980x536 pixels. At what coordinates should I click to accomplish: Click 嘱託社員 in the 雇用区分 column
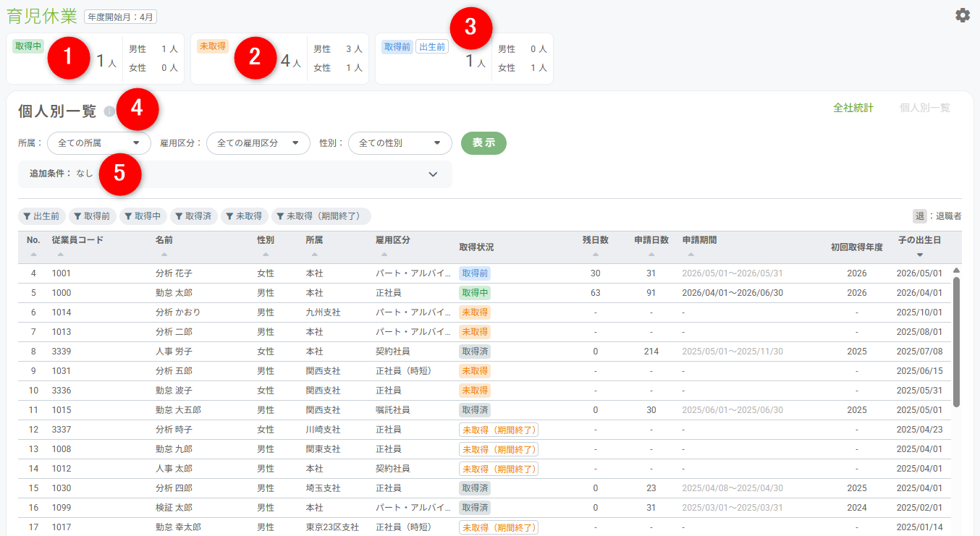tap(392, 410)
